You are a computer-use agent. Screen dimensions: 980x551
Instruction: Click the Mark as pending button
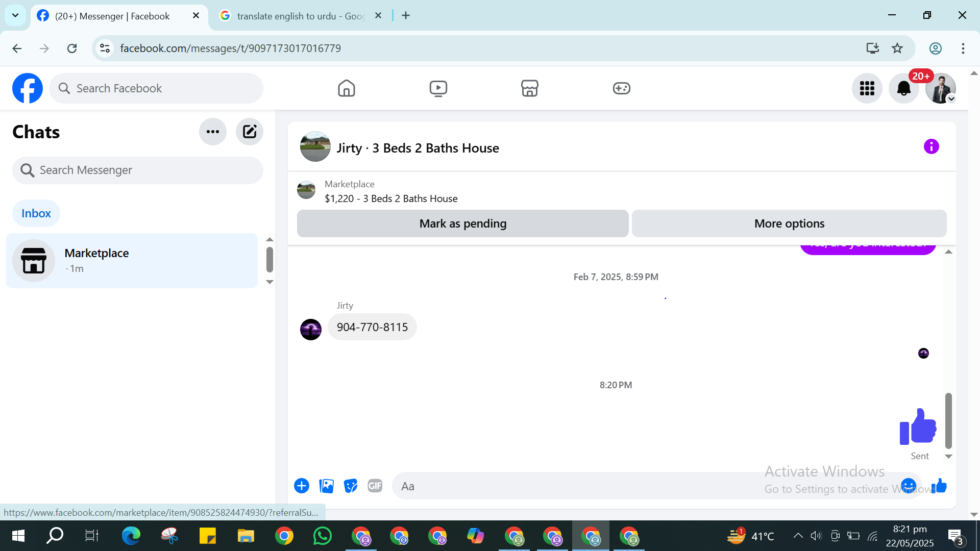point(463,223)
